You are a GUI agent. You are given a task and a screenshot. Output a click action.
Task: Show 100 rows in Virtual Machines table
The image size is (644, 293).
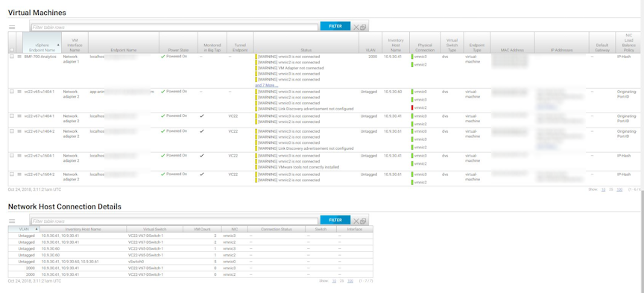(x=619, y=189)
